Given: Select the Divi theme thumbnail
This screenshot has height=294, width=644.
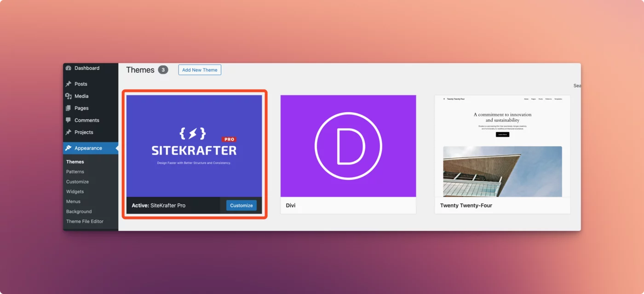Looking at the screenshot, I should [348, 146].
